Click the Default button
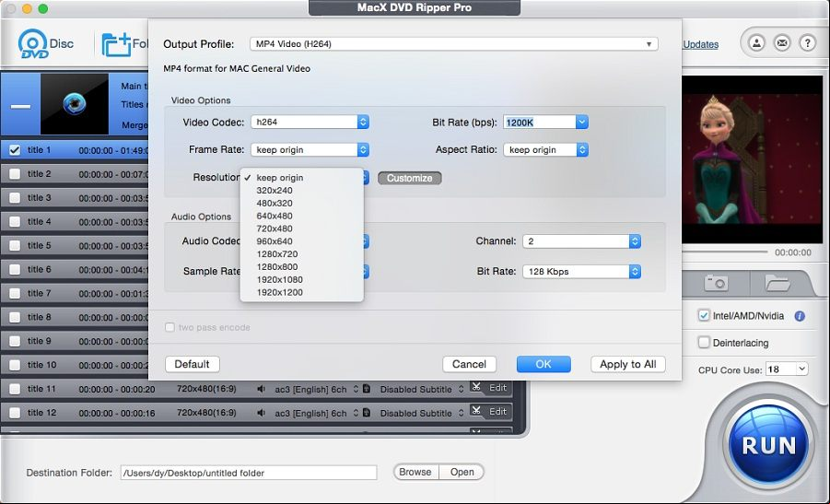 [x=193, y=364]
